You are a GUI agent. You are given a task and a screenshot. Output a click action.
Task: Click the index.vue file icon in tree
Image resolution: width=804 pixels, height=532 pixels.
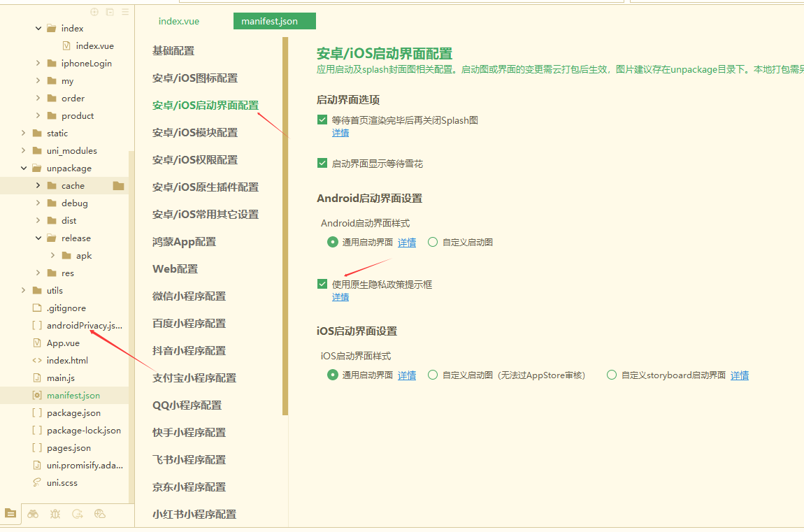click(66, 45)
